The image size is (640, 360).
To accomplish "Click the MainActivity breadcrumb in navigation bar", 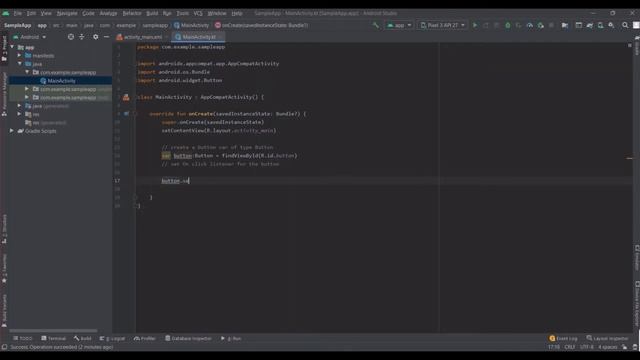I will (x=191, y=25).
